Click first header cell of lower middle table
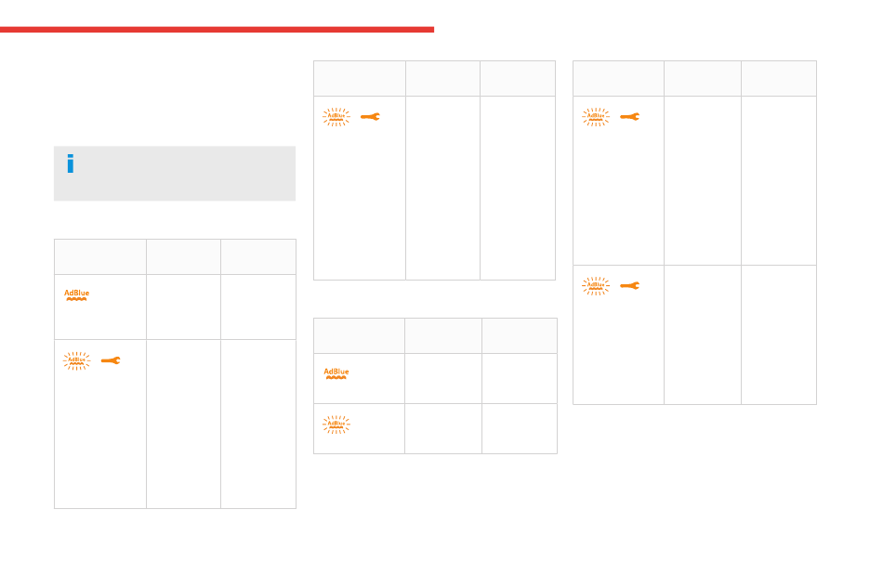 click(x=359, y=336)
